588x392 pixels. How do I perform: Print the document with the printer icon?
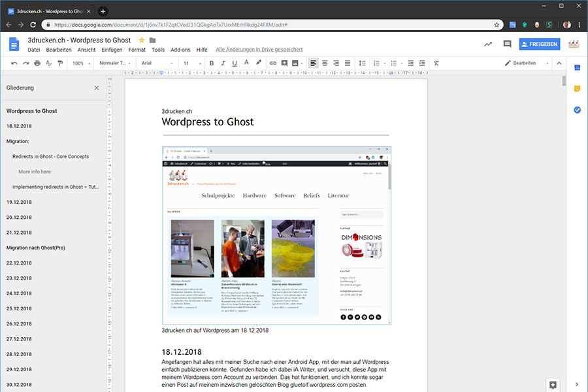tap(37, 63)
